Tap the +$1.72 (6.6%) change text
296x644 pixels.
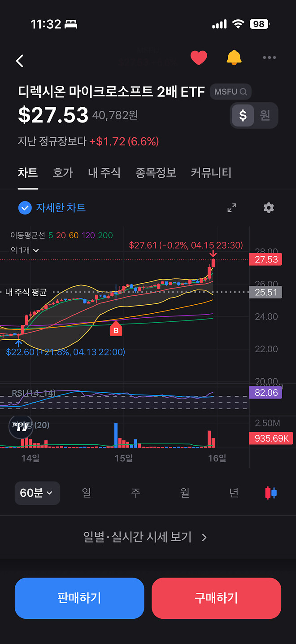click(124, 142)
